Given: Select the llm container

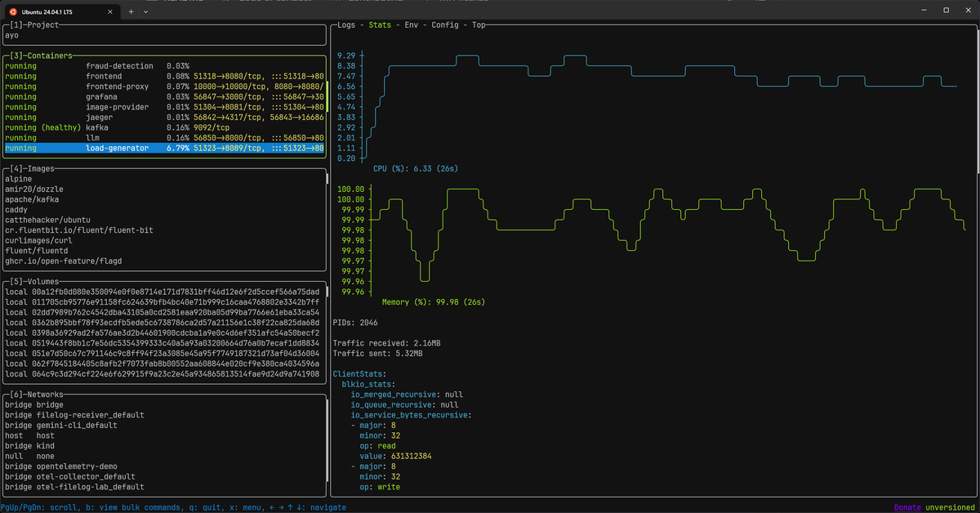Looking at the screenshot, I should (x=163, y=138).
